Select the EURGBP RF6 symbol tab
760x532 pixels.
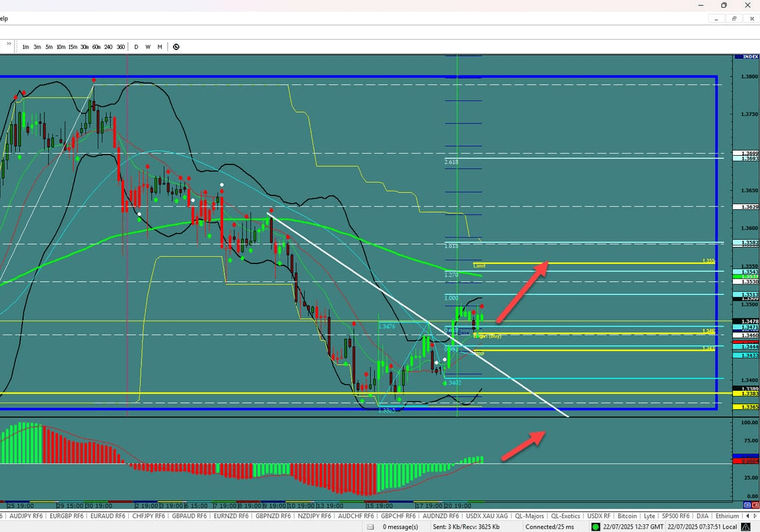coord(65,515)
